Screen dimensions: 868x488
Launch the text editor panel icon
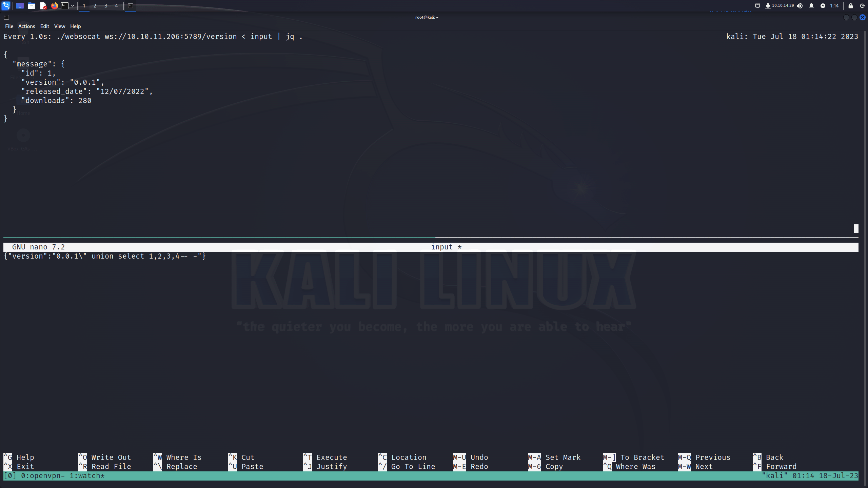point(43,6)
